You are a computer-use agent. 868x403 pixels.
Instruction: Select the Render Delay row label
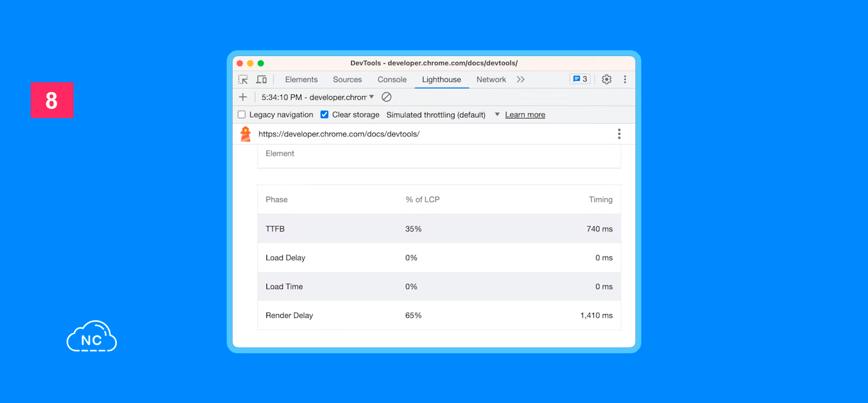[x=289, y=316]
